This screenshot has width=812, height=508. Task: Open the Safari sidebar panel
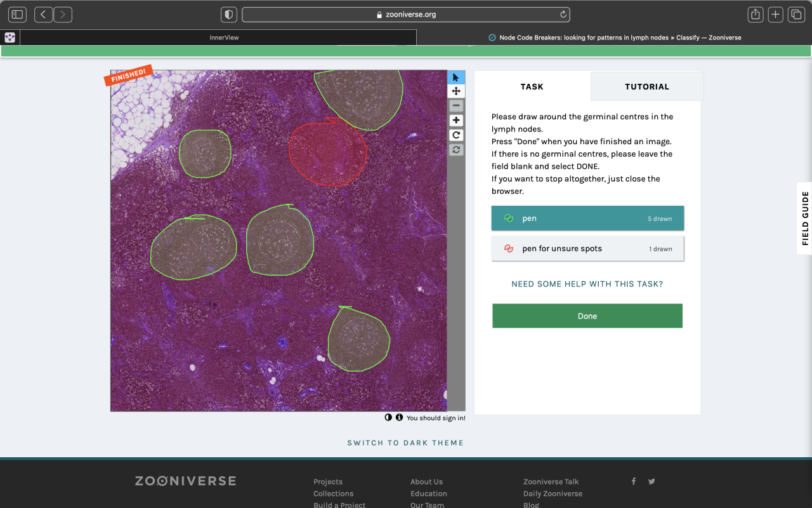[x=17, y=14]
